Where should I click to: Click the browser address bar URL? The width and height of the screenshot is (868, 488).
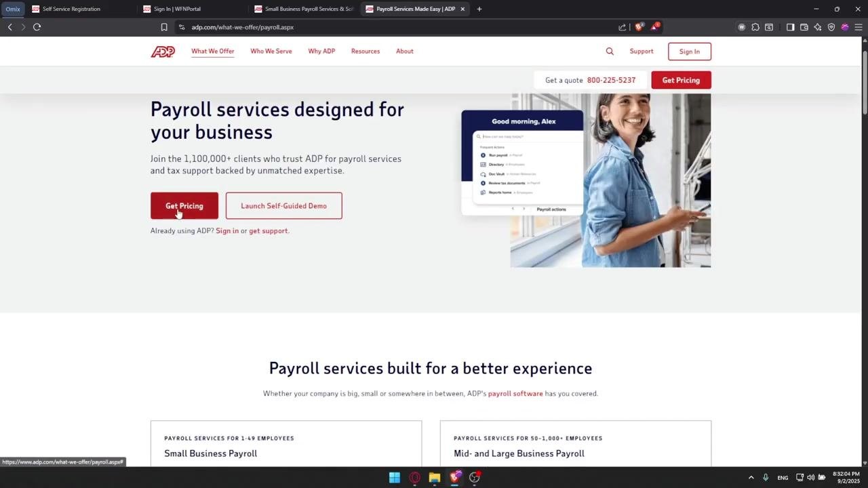point(242,27)
